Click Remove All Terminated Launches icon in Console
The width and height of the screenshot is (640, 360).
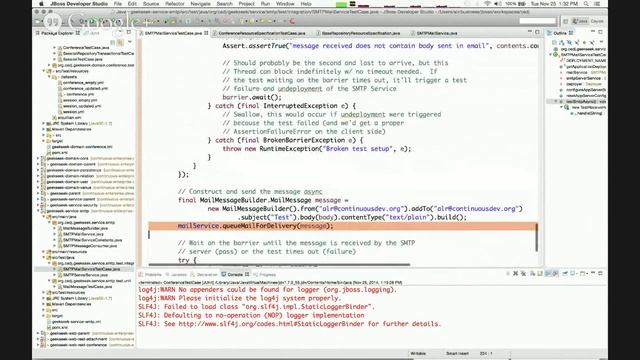tap(523, 273)
